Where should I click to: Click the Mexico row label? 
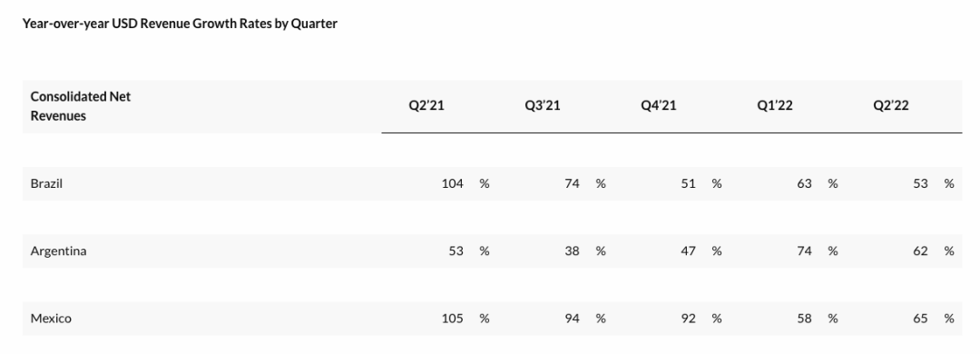(x=51, y=319)
